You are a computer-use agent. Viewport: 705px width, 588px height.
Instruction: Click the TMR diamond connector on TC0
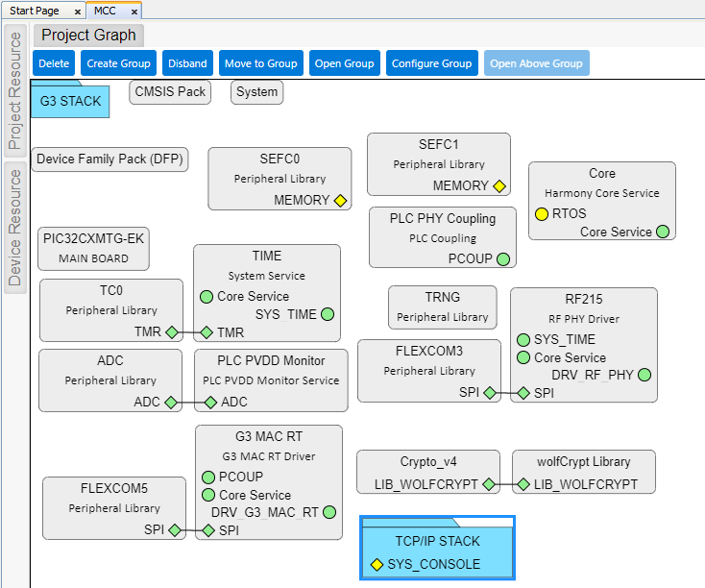pyautogui.click(x=172, y=332)
